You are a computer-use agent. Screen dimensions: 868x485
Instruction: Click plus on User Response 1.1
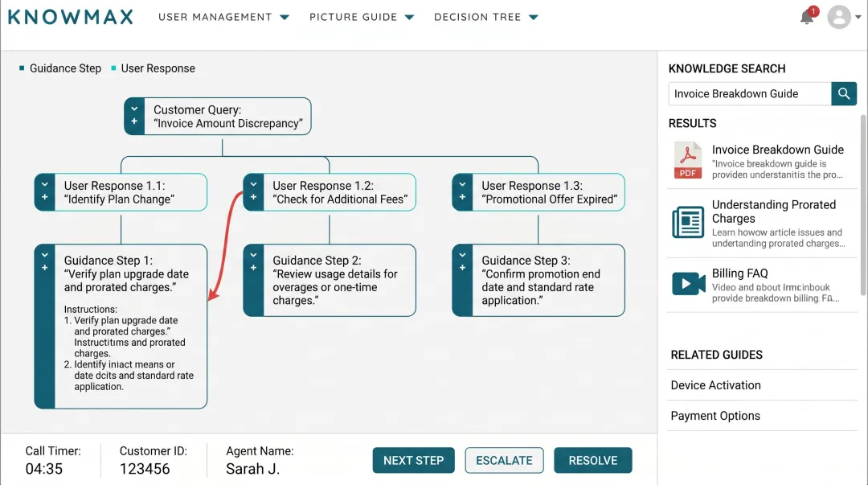coord(44,197)
